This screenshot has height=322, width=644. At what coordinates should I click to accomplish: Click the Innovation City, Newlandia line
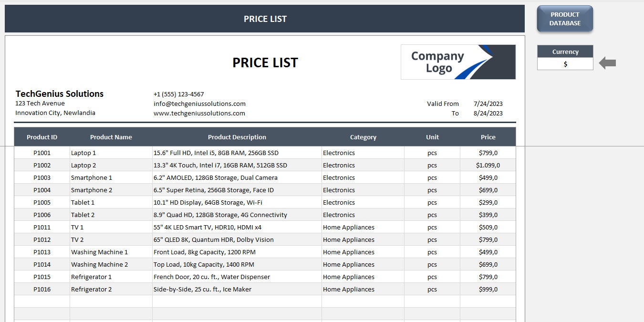click(x=55, y=113)
